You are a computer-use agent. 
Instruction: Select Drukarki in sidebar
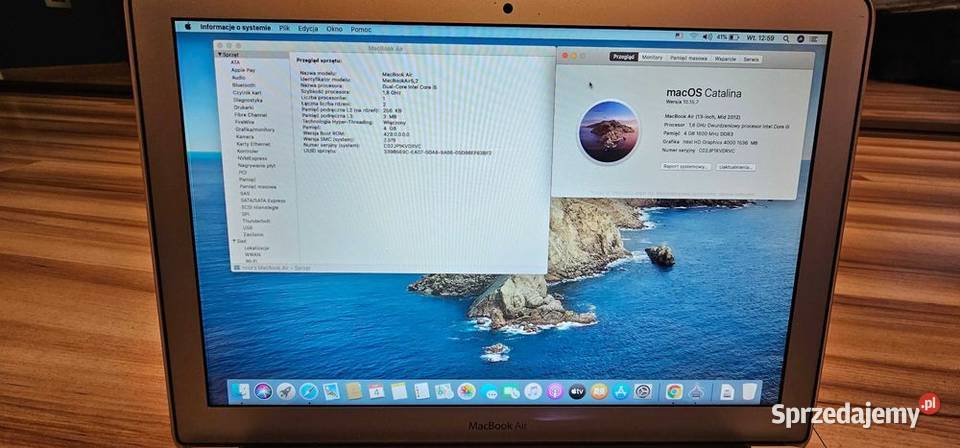click(244, 107)
